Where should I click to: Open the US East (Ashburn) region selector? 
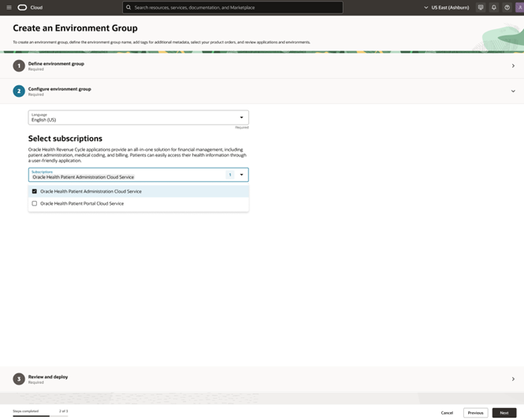pos(447,7)
